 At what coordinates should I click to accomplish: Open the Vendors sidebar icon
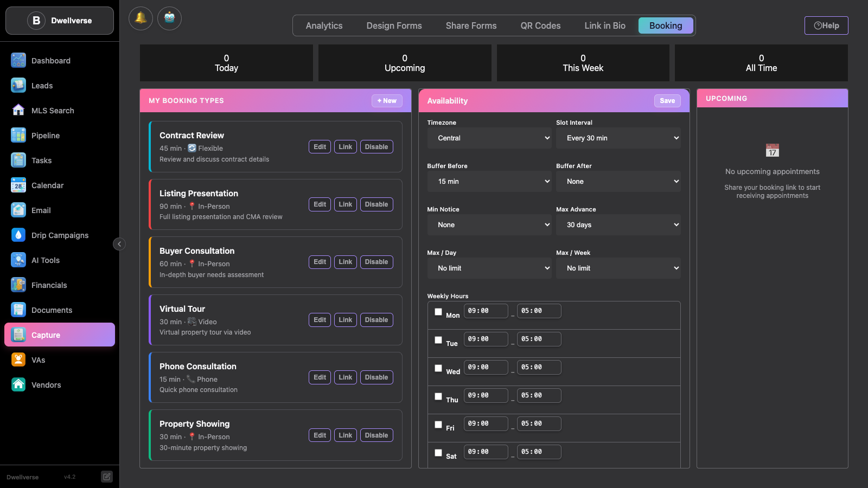[18, 385]
